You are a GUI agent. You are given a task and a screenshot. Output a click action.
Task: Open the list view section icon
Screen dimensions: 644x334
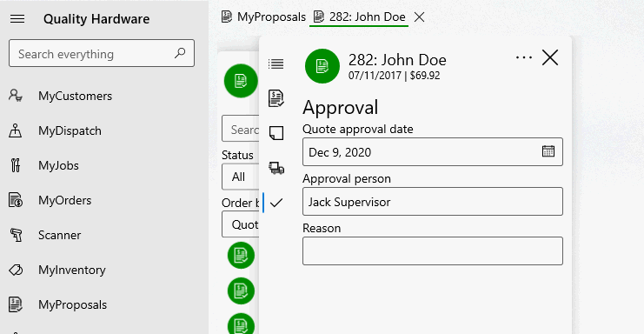(x=276, y=63)
